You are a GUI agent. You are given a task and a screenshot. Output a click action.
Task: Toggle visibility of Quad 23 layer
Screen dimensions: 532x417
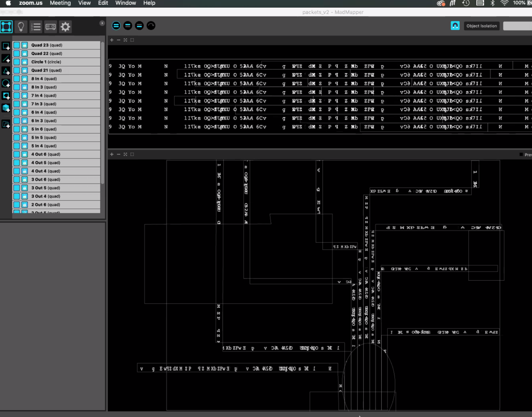[x=17, y=45]
